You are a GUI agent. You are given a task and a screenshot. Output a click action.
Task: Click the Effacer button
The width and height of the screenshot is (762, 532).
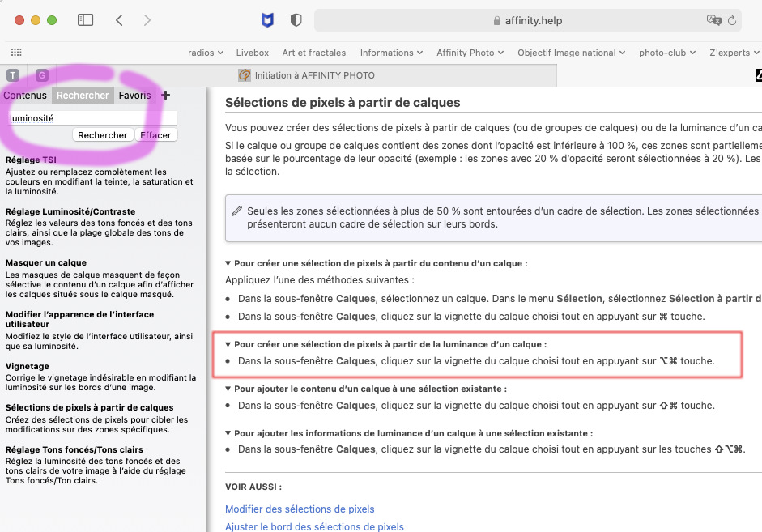tap(155, 135)
